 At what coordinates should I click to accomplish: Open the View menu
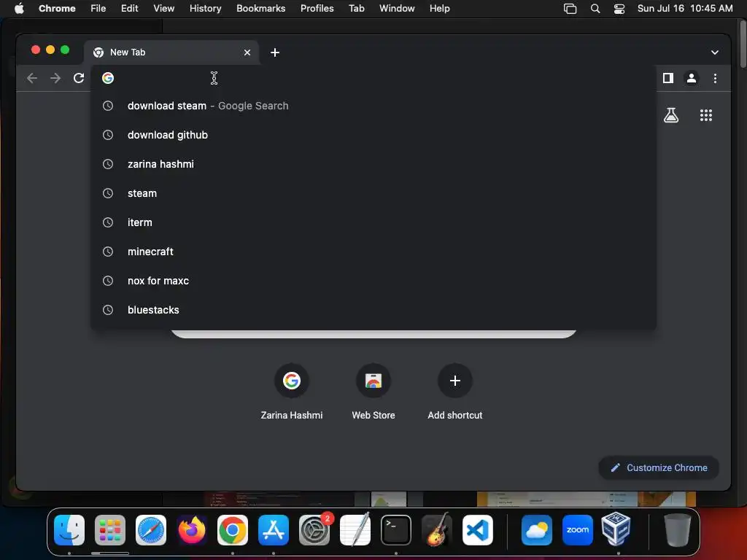(x=163, y=8)
